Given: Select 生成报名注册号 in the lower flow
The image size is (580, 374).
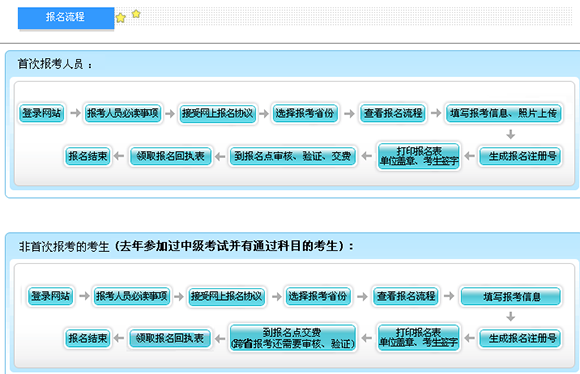Looking at the screenshot, I should click(520, 338).
